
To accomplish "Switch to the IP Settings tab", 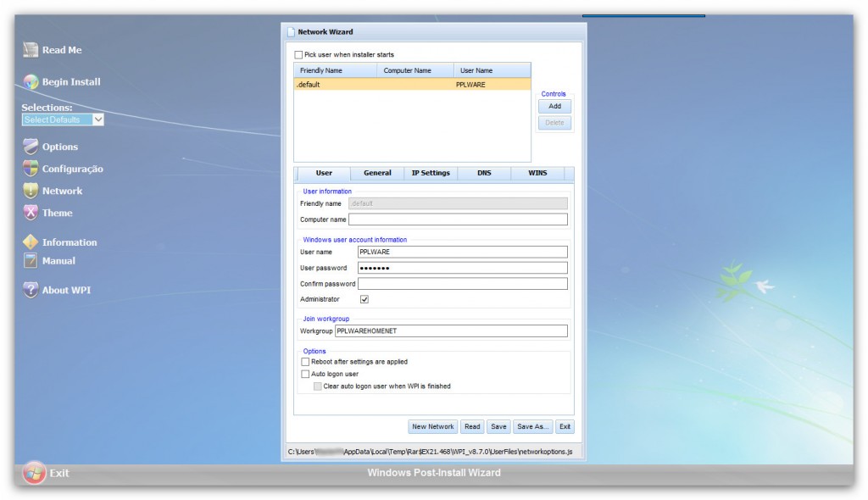I will (431, 173).
